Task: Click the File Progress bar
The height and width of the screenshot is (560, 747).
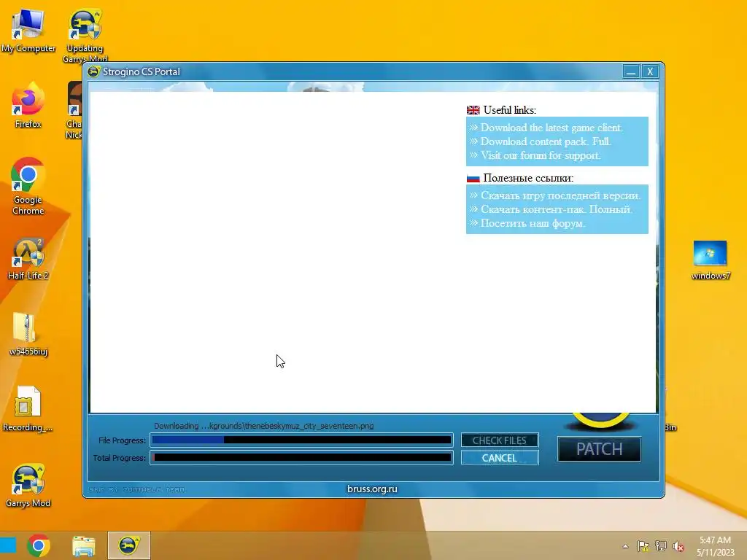Action: [x=301, y=440]
